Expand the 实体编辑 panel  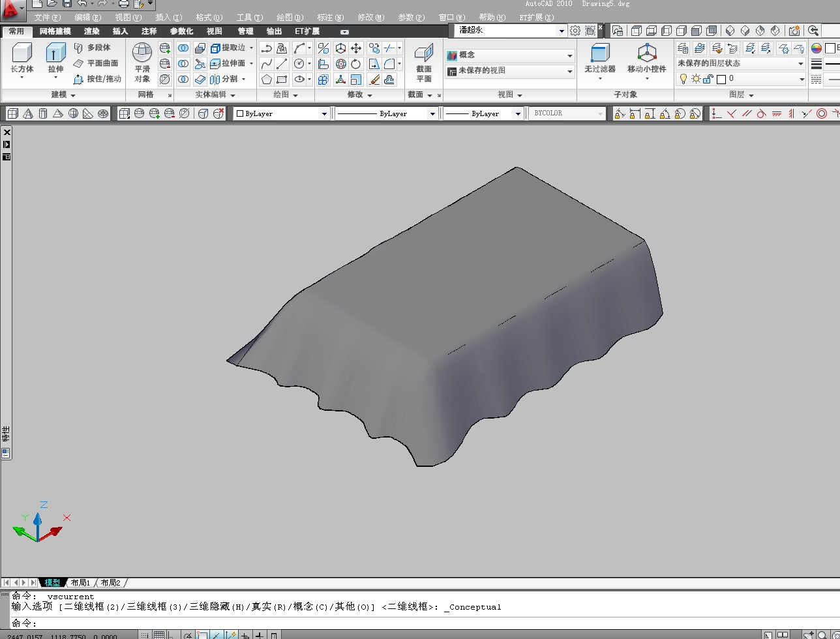233,95
